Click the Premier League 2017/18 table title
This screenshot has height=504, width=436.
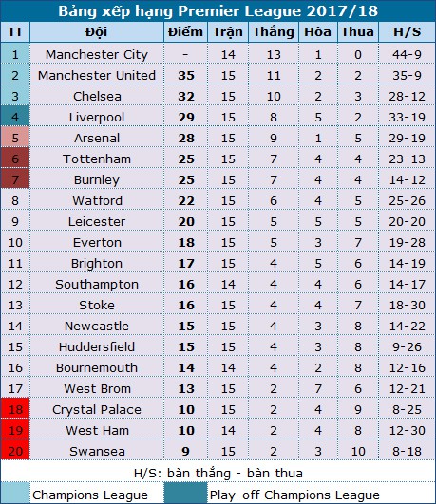click(218, 11)
